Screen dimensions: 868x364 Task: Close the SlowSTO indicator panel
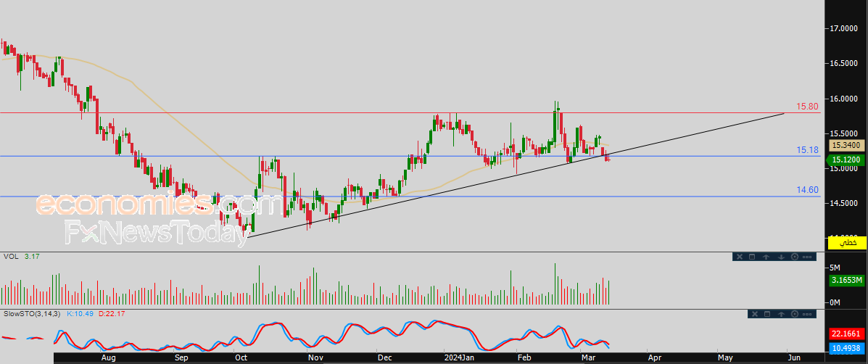(x=753, y=314)
